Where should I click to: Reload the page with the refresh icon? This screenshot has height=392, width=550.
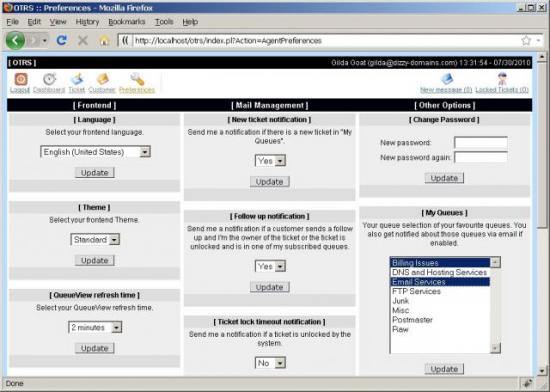[62, 41]
